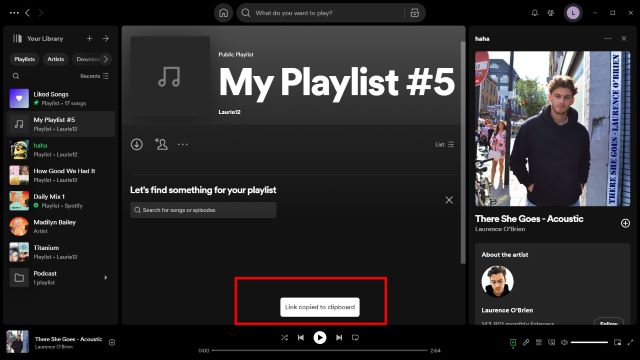The height and width of the screenshot is (360, 640).
Task: Click the Play button
Action: pos(320,338)
